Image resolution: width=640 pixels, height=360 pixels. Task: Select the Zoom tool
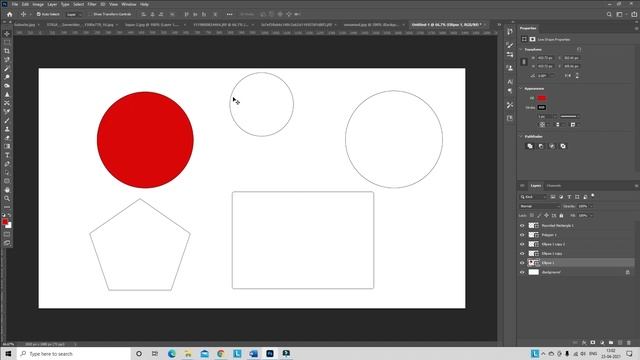tap(7, 198)
